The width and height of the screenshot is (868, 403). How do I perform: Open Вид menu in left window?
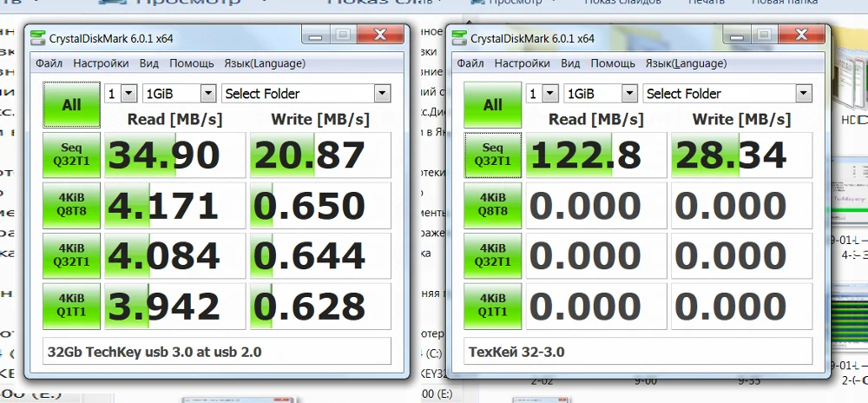tap(149, 63)
